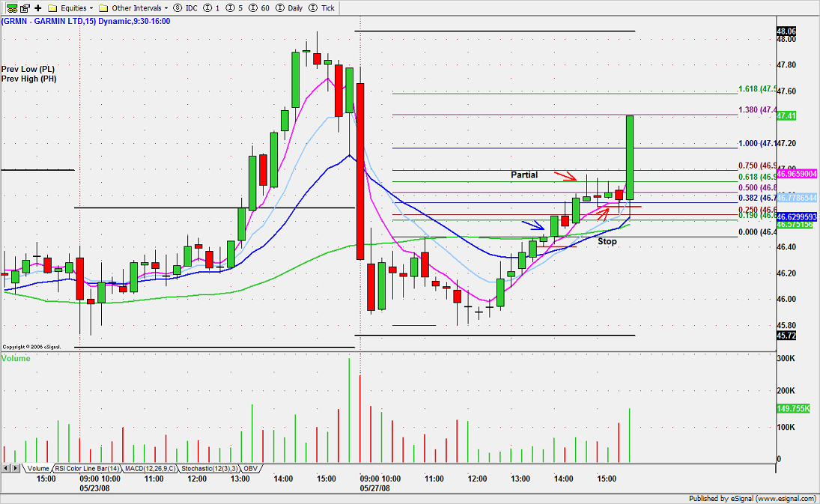Click the 0.382 Fibonacci level label
The height and width of the screenshot is (504, 820).
(x=757, y=198)
